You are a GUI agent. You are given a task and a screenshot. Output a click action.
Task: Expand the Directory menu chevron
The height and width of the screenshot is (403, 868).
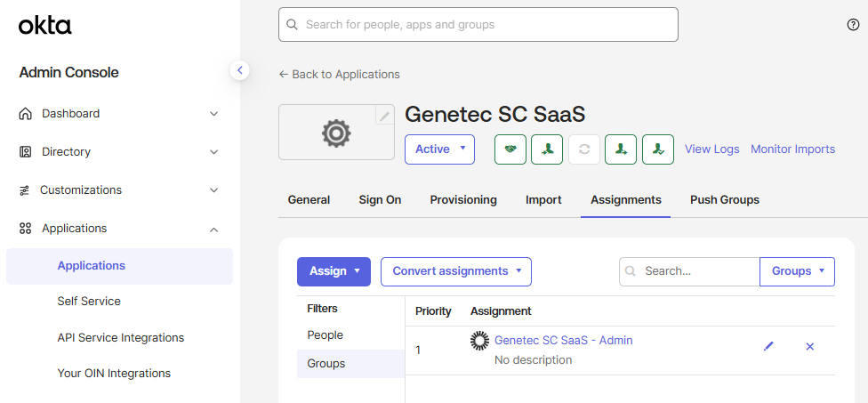click(x=213, y=152)
